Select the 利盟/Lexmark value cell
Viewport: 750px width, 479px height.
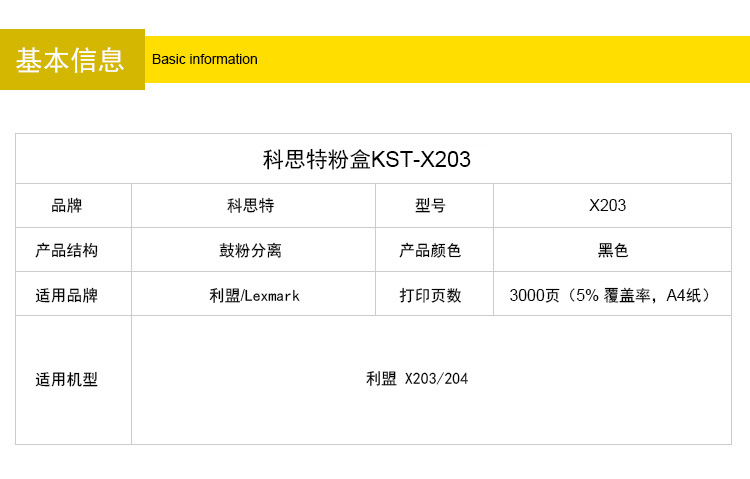tap(254, 295)
